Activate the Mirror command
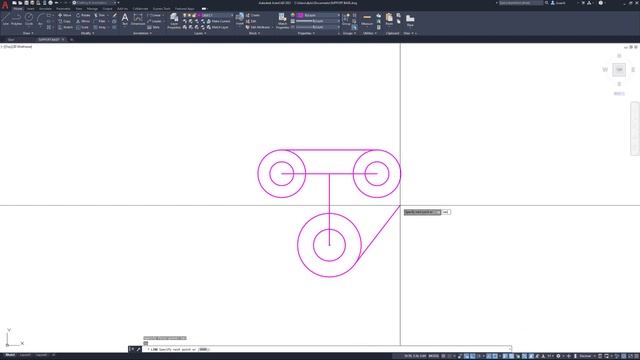Image resolution: width=640 pixels, height=360 pixels. [83, 21]
